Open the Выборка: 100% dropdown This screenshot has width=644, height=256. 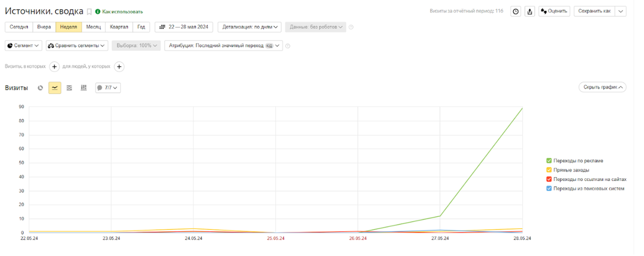136,46
